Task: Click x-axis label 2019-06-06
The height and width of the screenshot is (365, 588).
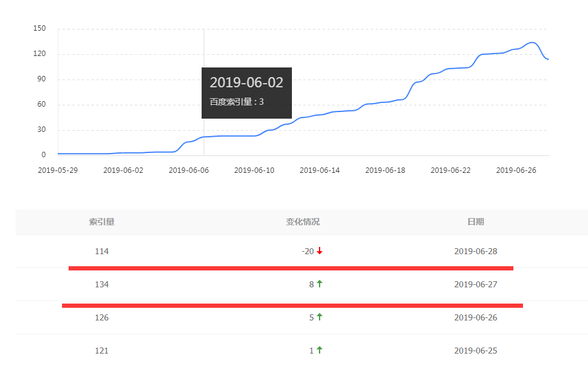Action: click(x=188, y=170)
